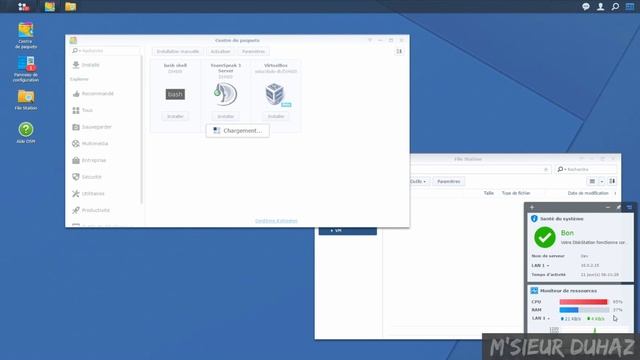Viewport: 640px width, 360px height.
Task: Expand the VM folder in File Station tree
Action: pos(331,231)
